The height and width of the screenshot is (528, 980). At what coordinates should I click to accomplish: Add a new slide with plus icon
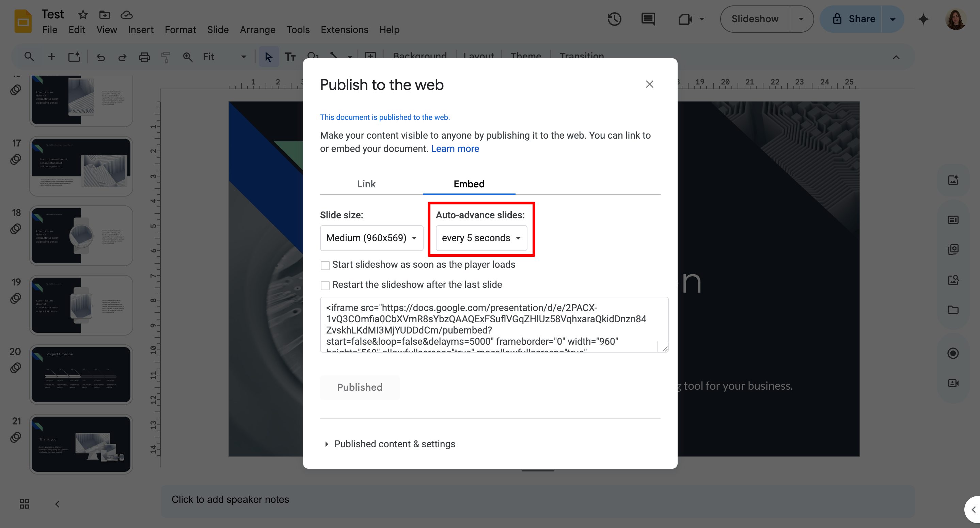pos(51,57)
